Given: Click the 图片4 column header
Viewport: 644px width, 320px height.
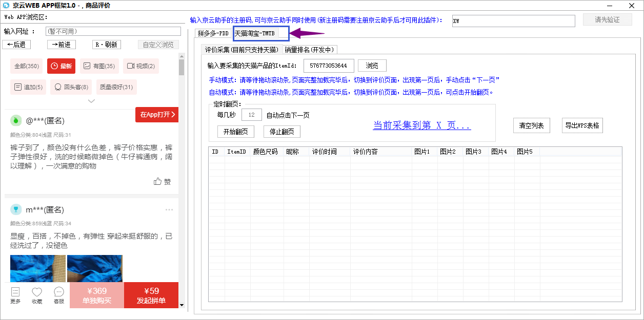Looking at the screenshot, I should tap(501, 152).
